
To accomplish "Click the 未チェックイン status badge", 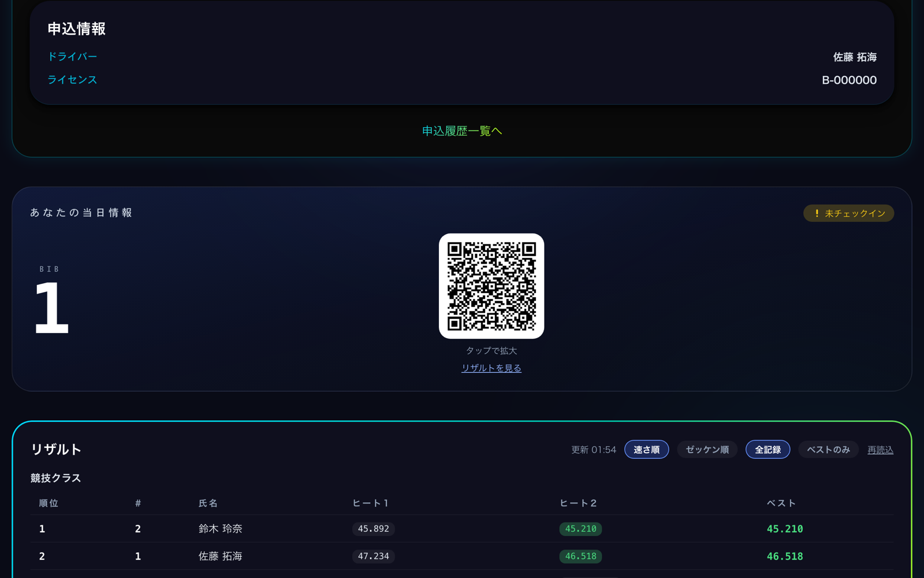I will point(849,213).
